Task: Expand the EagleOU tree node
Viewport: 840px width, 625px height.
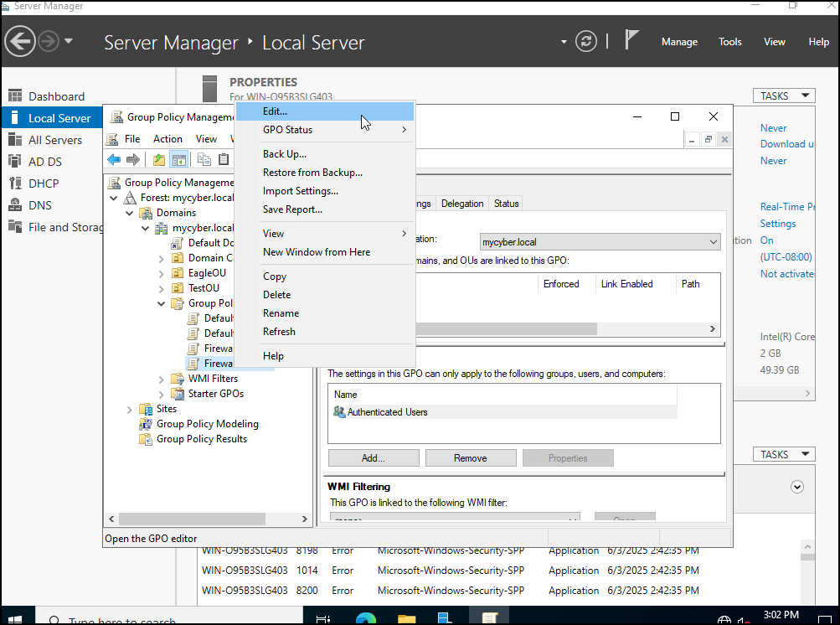Action: coord(162,273)
